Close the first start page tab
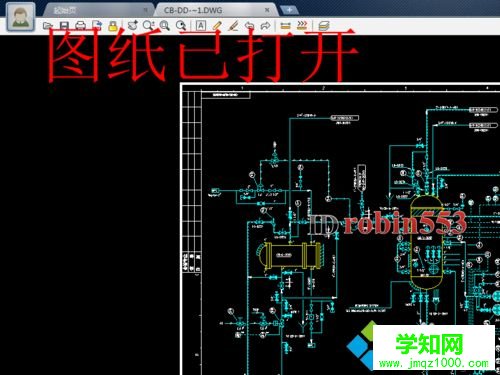Viewport: 500px width, 375px height. pyautogui.click(x=146, y=10)
